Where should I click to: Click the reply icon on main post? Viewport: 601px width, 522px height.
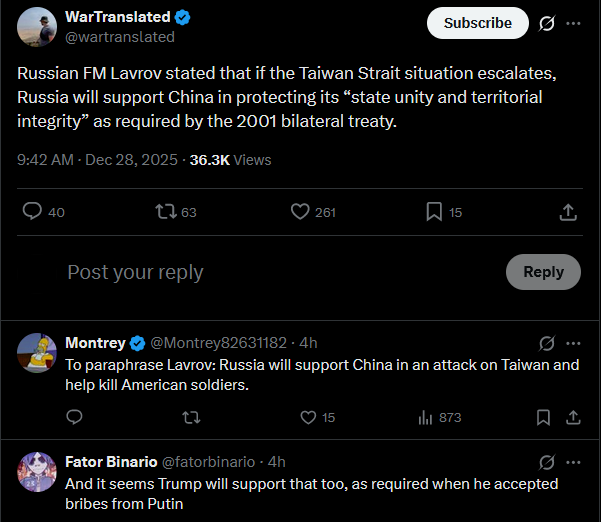point(32,211)
